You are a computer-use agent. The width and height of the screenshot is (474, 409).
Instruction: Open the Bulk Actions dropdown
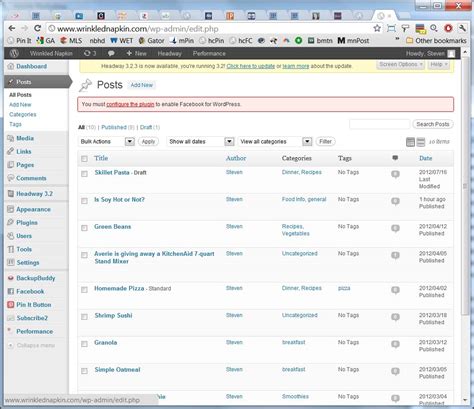click(106, 142)
